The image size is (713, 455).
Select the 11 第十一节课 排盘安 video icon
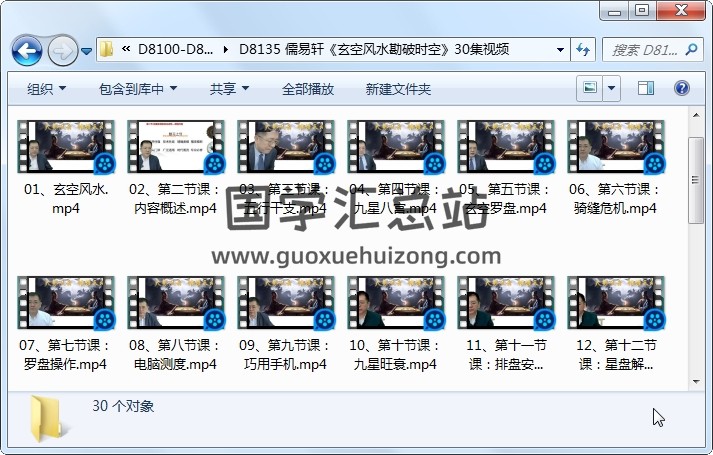506,303
